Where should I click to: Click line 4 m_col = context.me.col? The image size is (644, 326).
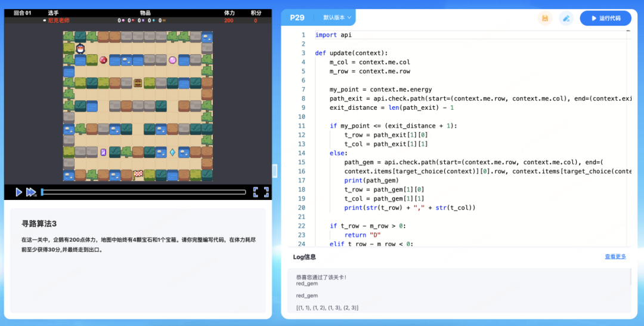(370, 62)
